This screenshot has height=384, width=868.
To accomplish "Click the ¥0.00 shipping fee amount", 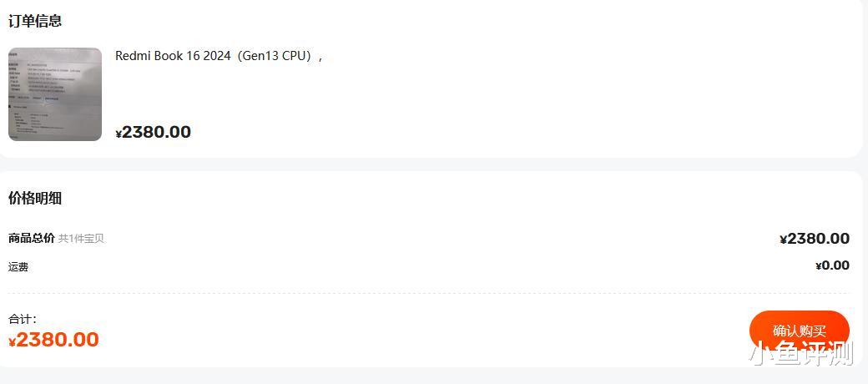I will coord(832,265).
